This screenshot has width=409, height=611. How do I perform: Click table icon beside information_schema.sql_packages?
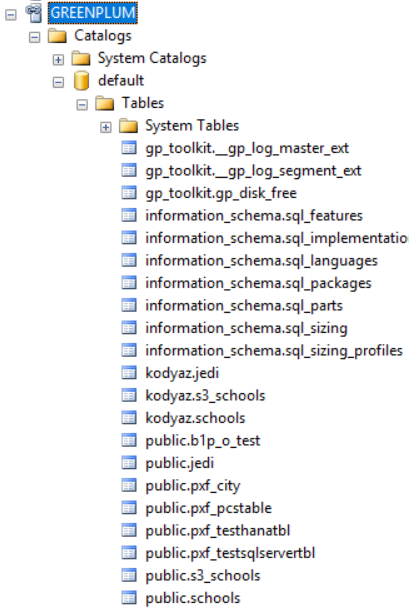click(129, 283)
